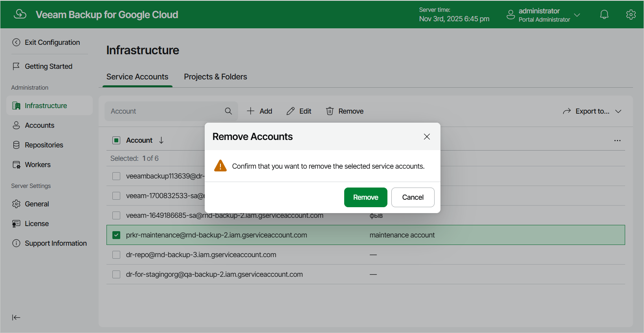Image resolution: width=644 pixels, height=333 pixels.
Task: Click the orange warning triangle icon
Action: (220, 166)
